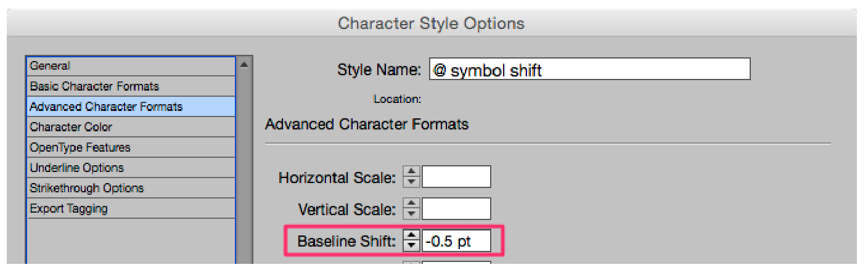Image resolution: width=868 pixels, height=270 pixels.
Task: Click the Baseline Shift value field
Action: pyautogui.click(x=456, y=241)
